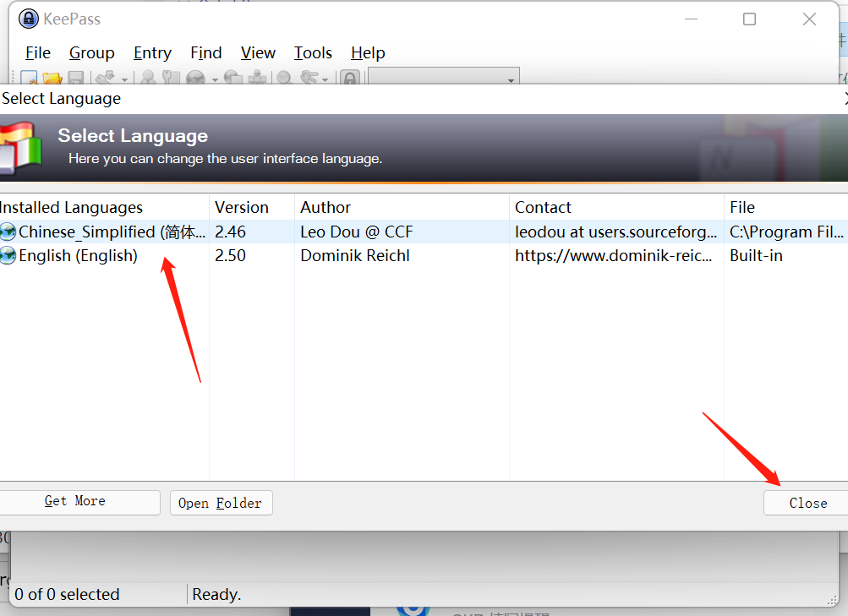848x616 pixels.
Task: Click author Dominik Reichl
Action: click(x=355, y=255)
